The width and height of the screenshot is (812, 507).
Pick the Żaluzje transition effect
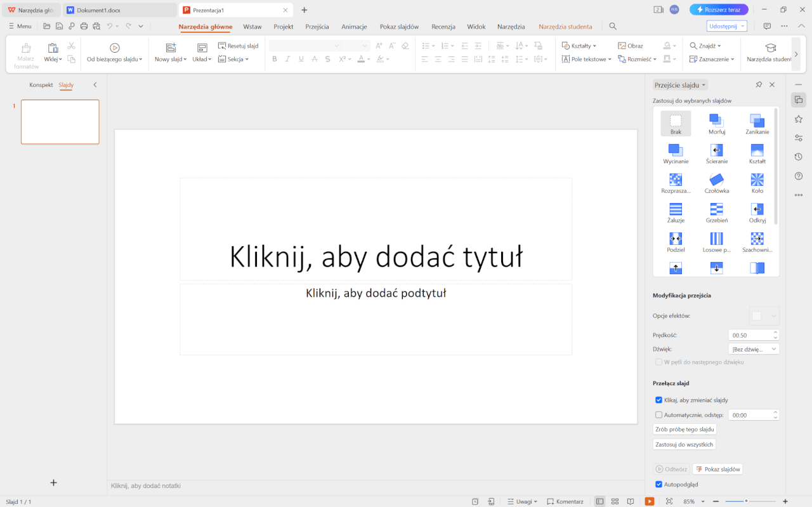[676, 213]
